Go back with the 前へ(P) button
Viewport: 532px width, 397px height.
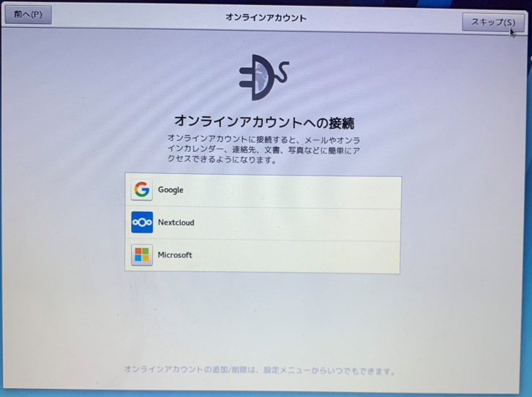pyautogui.click(x=28, y=15)
